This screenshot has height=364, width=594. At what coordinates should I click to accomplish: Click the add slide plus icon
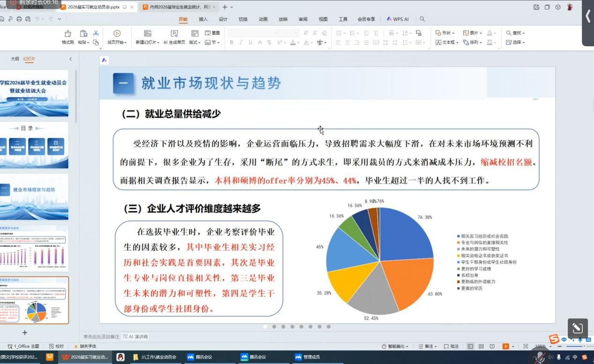(25, 333)
